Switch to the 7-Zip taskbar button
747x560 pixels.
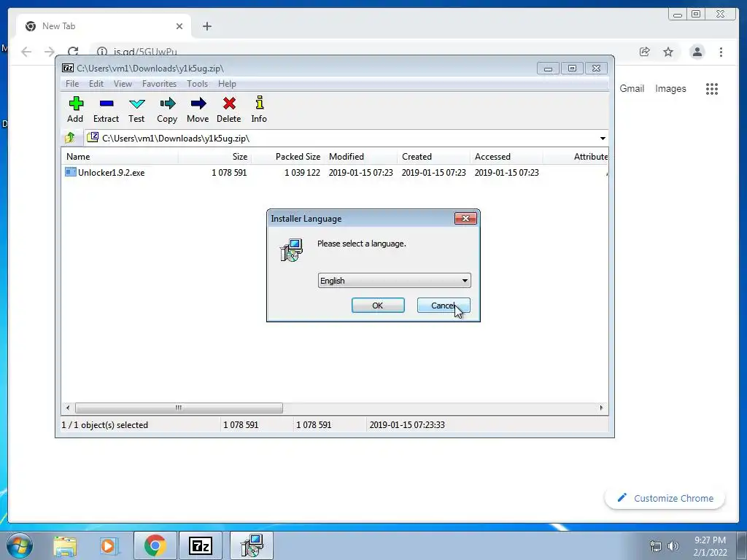coord(201,545)
